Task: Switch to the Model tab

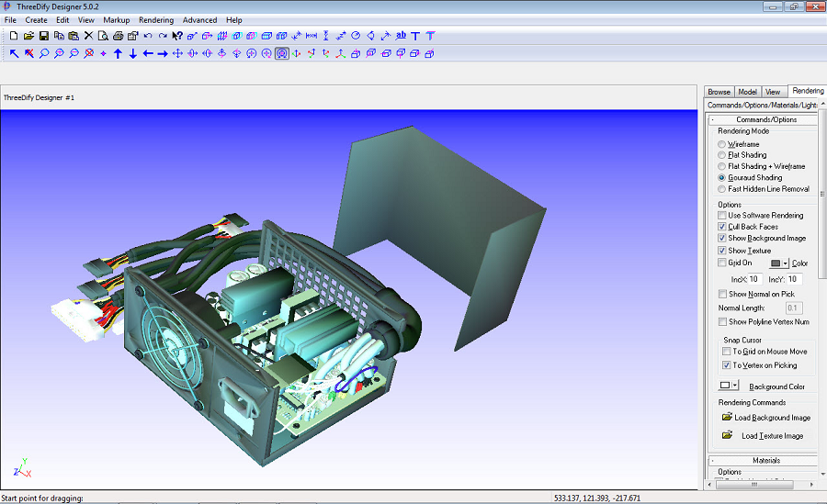Action: (x=747, y=92)
